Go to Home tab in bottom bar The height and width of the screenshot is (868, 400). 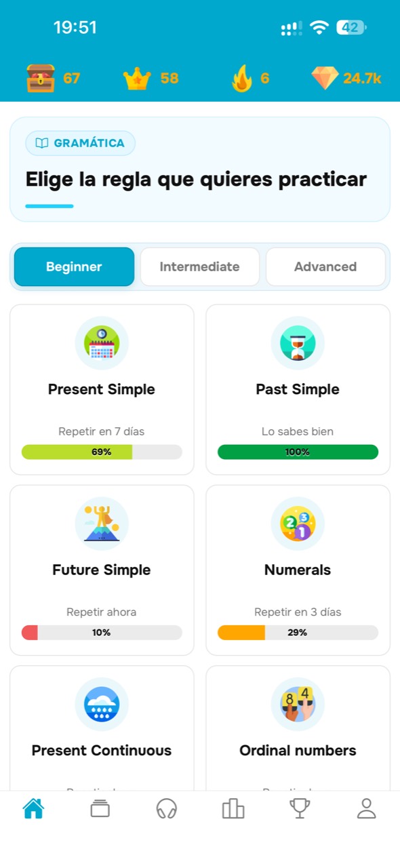[x=33, y=808]
